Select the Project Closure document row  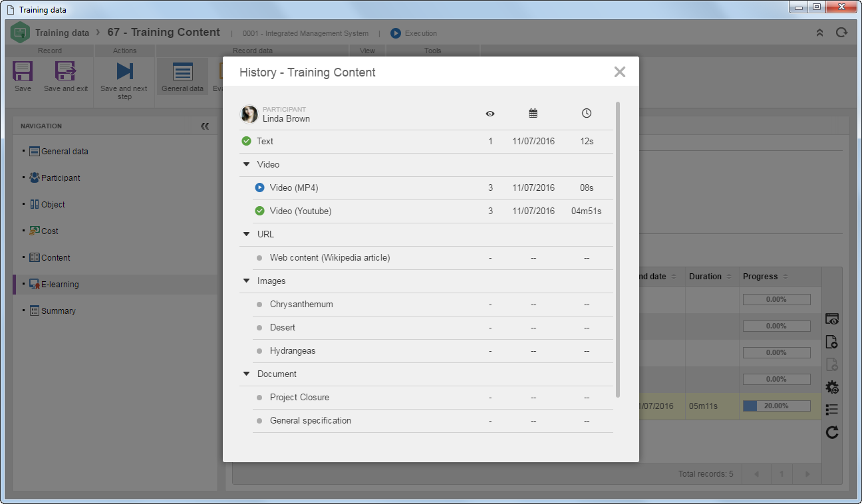tap(433, 398)
